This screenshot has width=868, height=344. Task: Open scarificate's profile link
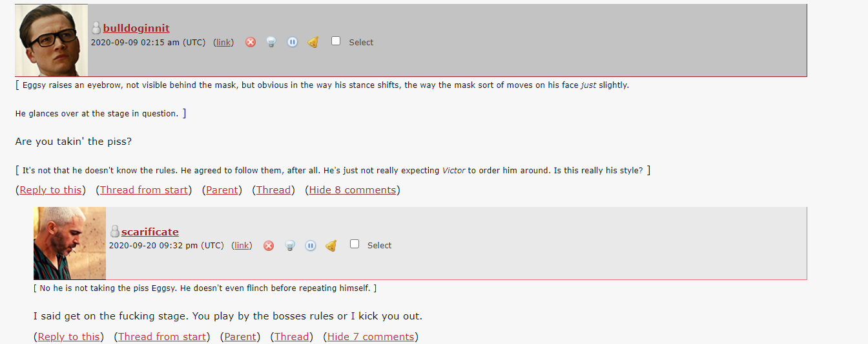150,231
